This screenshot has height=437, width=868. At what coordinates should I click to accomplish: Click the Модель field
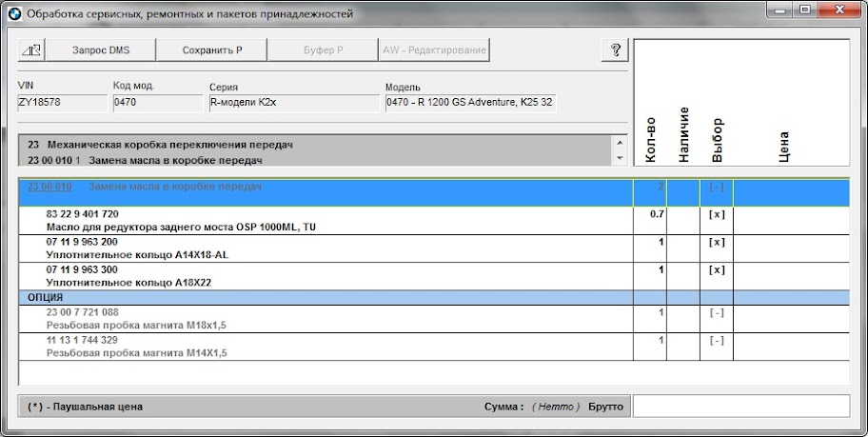tap(470, 103)
